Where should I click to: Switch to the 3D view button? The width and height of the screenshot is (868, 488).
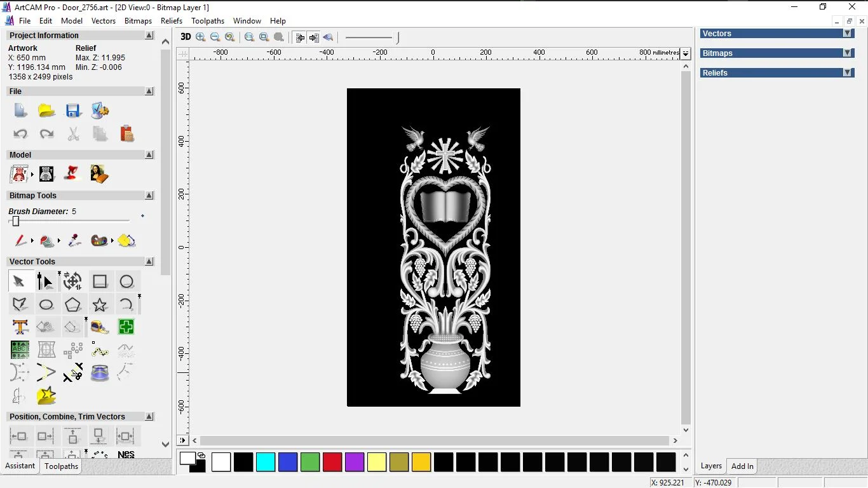(x=186, y=37)
